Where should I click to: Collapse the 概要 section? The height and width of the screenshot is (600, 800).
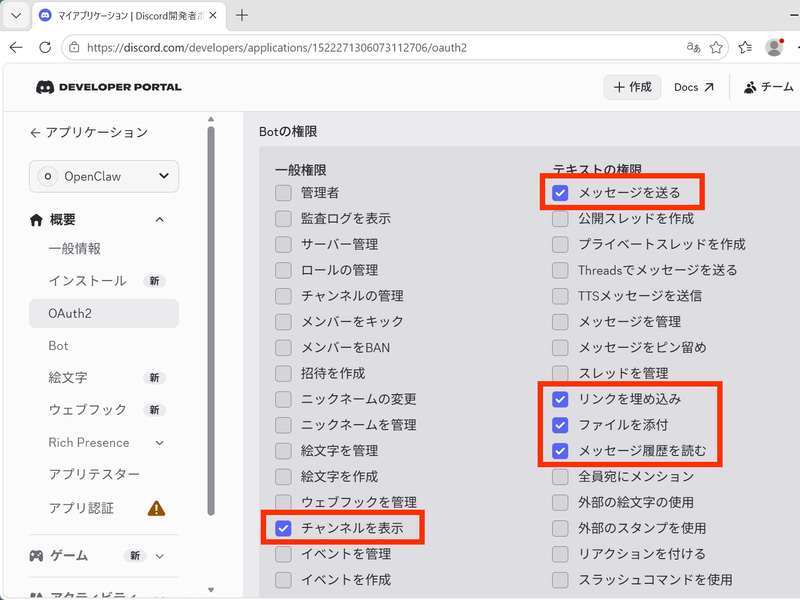160,220
